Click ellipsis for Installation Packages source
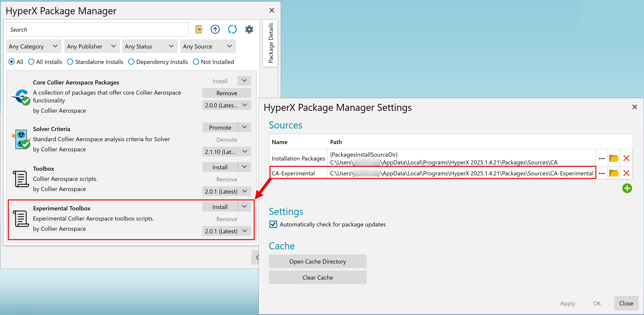 (x=602, y=158)
